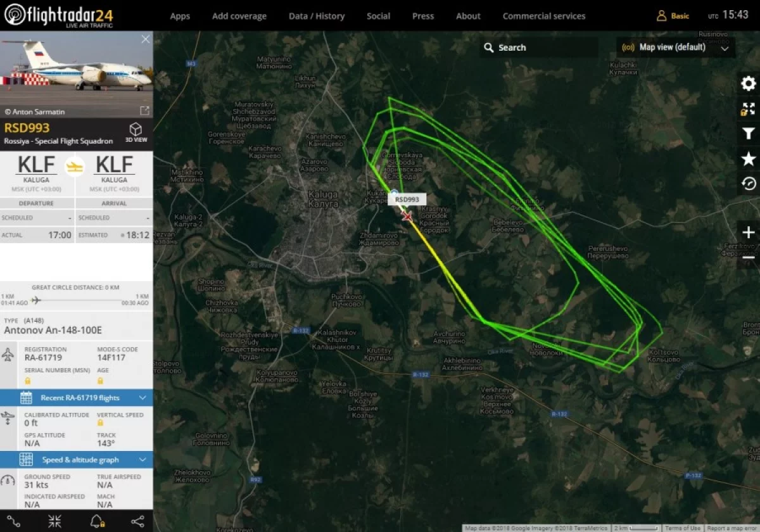Open the playback history clock icon
Viewport: 760px width, 532px height.
point(748,184)
